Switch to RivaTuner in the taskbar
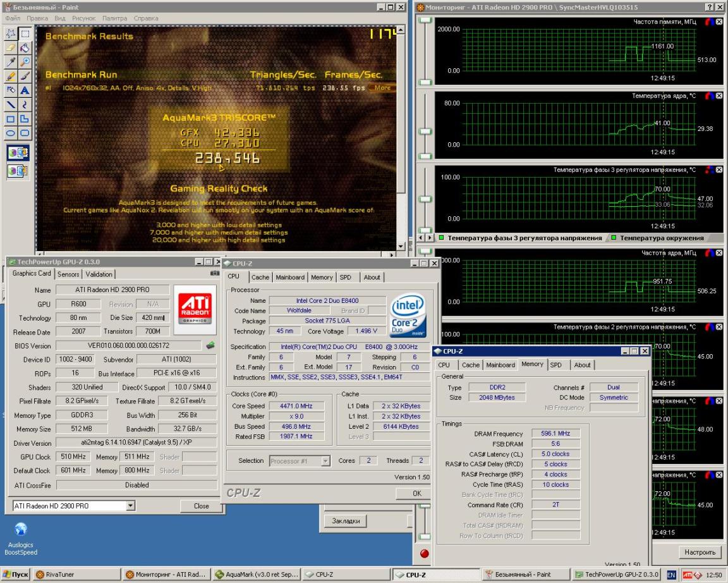728x583 pixels. [x=77, y=575]
